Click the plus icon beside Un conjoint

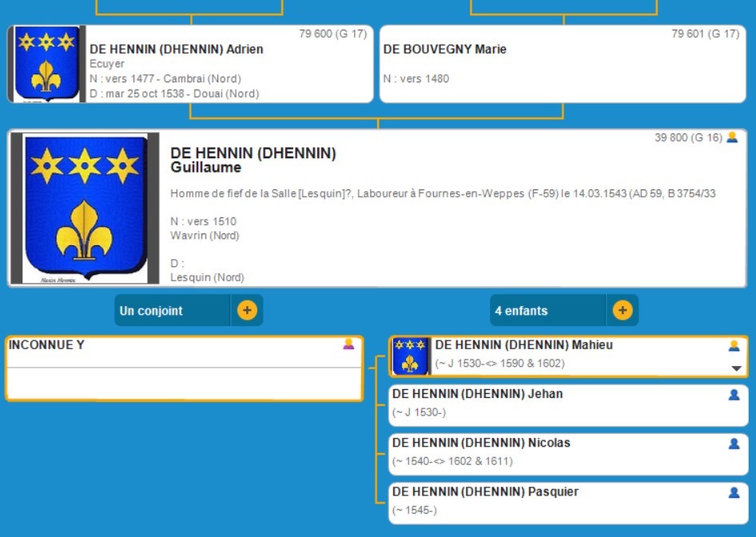pos(247,311)
